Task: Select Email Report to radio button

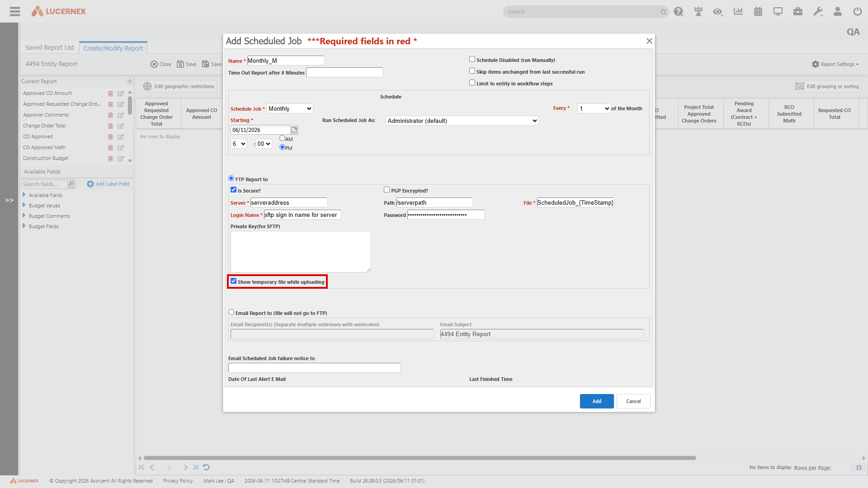Action: point(231,312)
